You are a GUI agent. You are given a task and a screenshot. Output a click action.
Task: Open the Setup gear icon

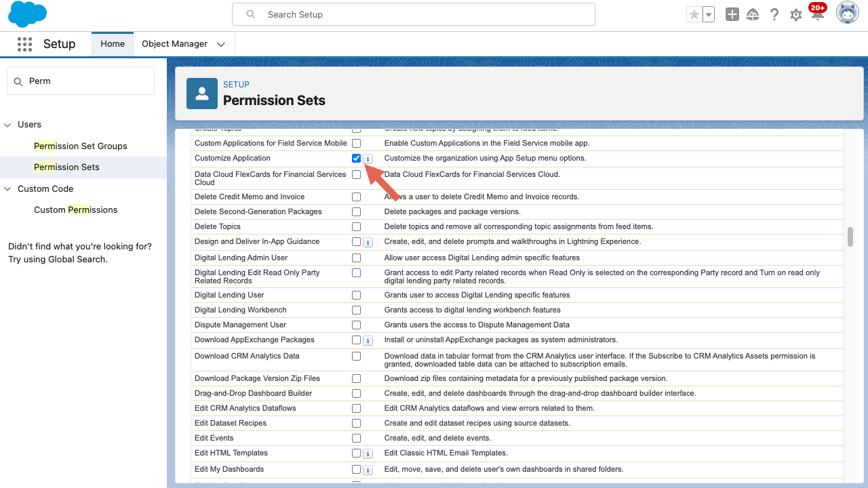[796, 14]
